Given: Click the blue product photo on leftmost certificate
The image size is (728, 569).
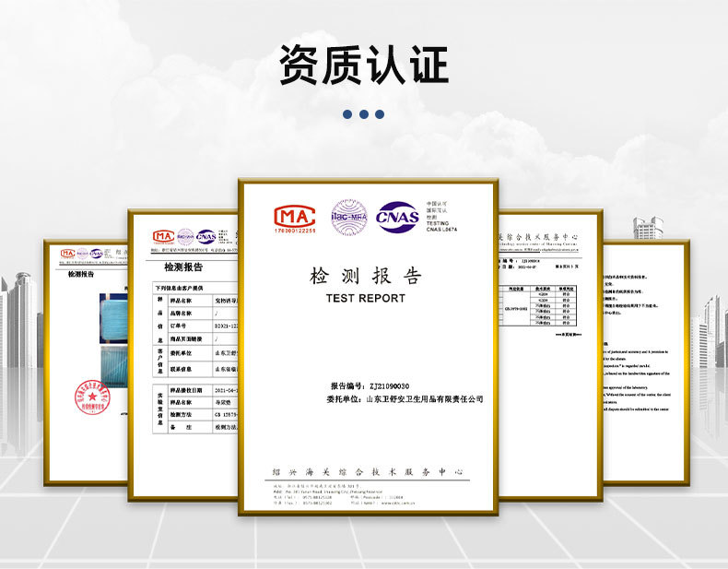Looking at the screenshot, I should point(113,340).
